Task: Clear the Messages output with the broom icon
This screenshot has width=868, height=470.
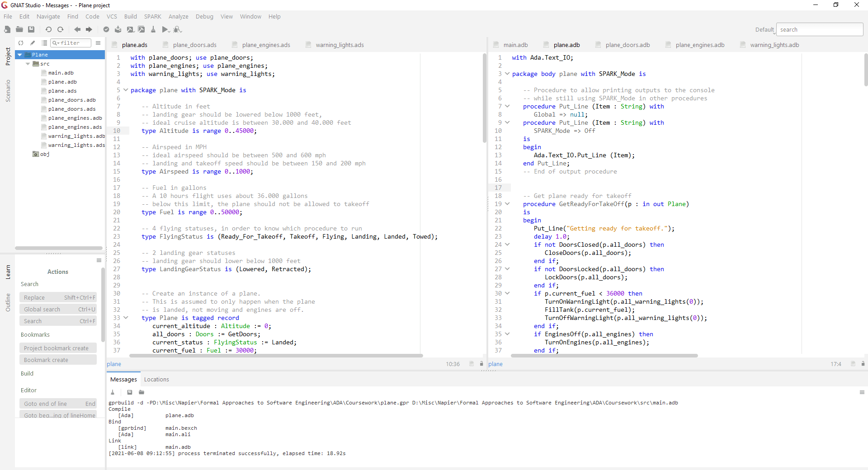Action: (112, 392)
